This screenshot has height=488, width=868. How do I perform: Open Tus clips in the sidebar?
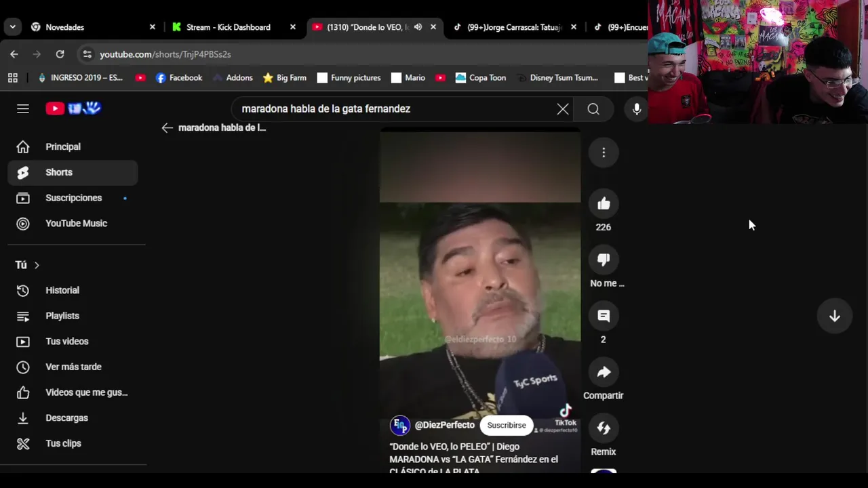click(73, 443)
